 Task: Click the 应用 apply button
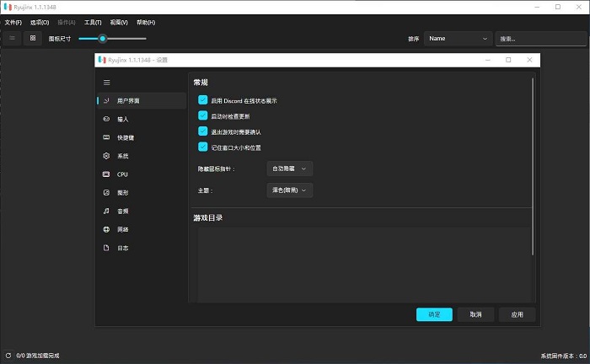coord(517,314)
